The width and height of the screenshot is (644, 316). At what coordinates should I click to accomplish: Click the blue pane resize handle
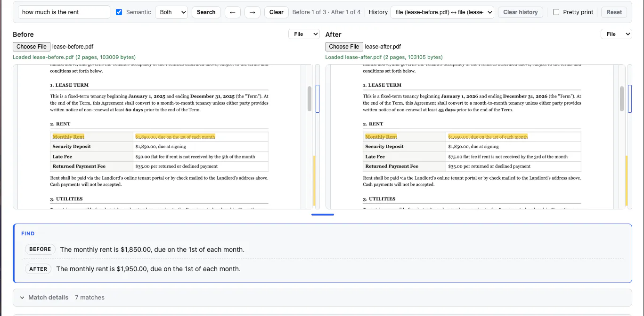pyautogui.click(x=323, y=215)
